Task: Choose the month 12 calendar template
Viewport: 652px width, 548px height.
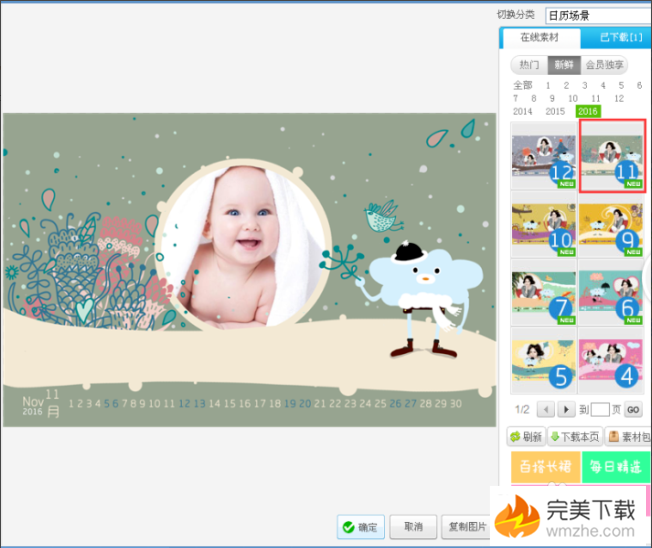Action: coord(543,157)
